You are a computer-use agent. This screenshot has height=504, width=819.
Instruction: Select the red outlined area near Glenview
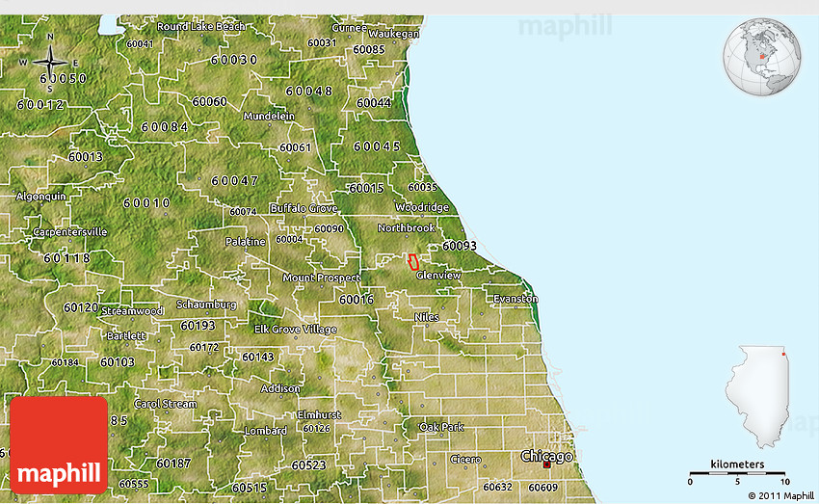(413, 261)
